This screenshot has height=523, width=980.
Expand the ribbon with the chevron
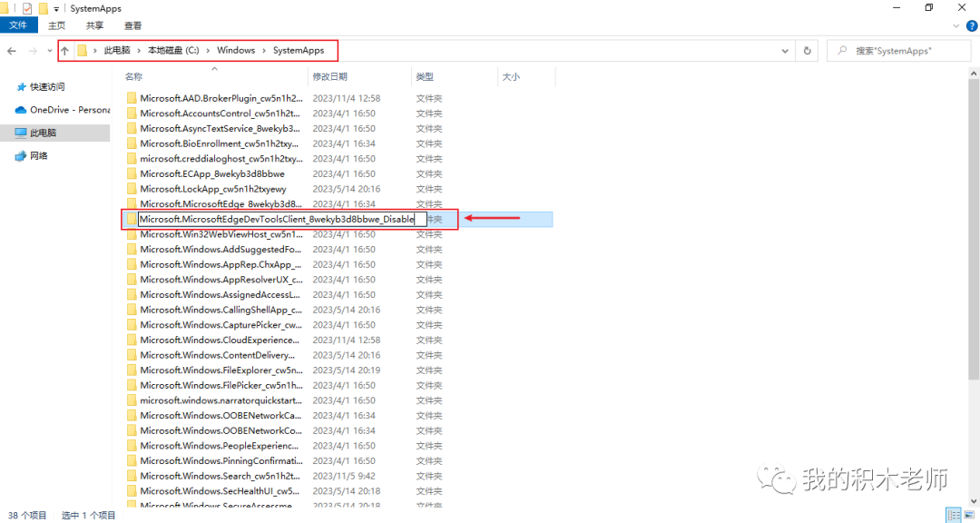click(x=955, y=25)
